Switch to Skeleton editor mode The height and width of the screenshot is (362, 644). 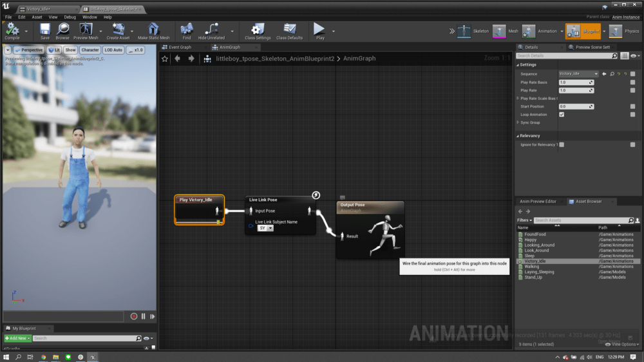473,31
